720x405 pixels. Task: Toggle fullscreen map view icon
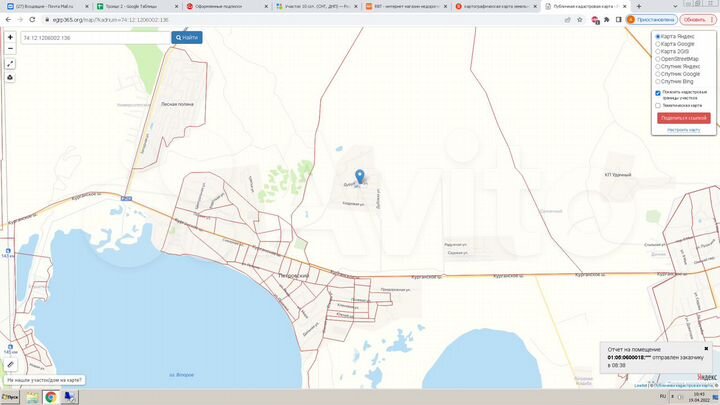(10, 63)
